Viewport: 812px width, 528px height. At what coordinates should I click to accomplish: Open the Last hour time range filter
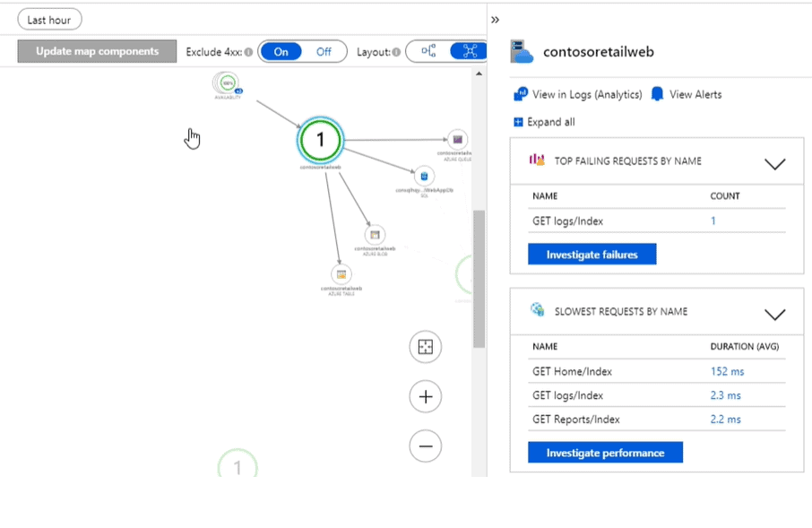coord(49,20)
